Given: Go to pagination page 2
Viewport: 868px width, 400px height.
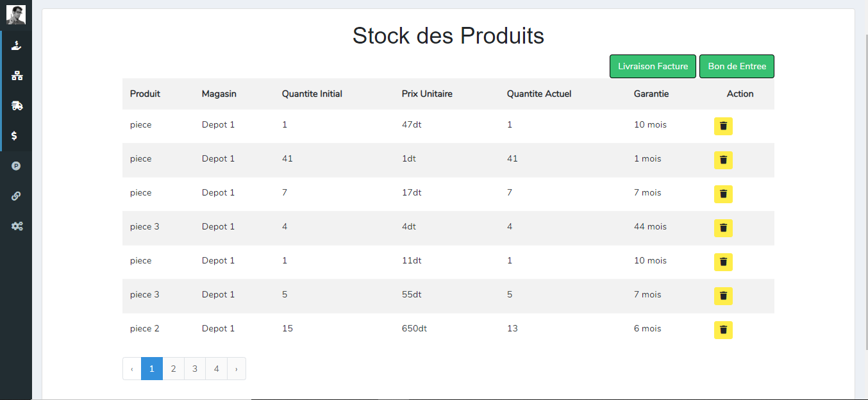Looking at the screenshot, I should tap(173, 369).
